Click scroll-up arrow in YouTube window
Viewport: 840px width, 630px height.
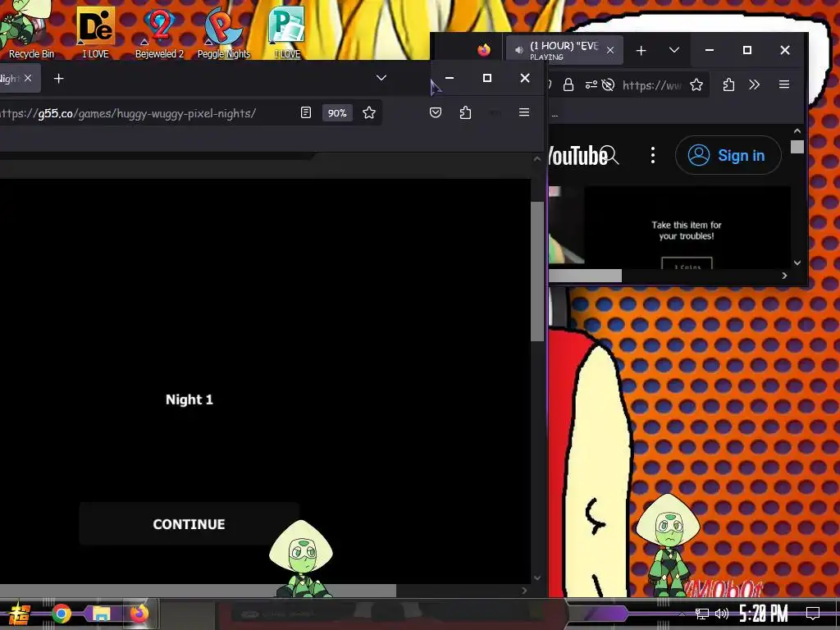tap(797, 131)
